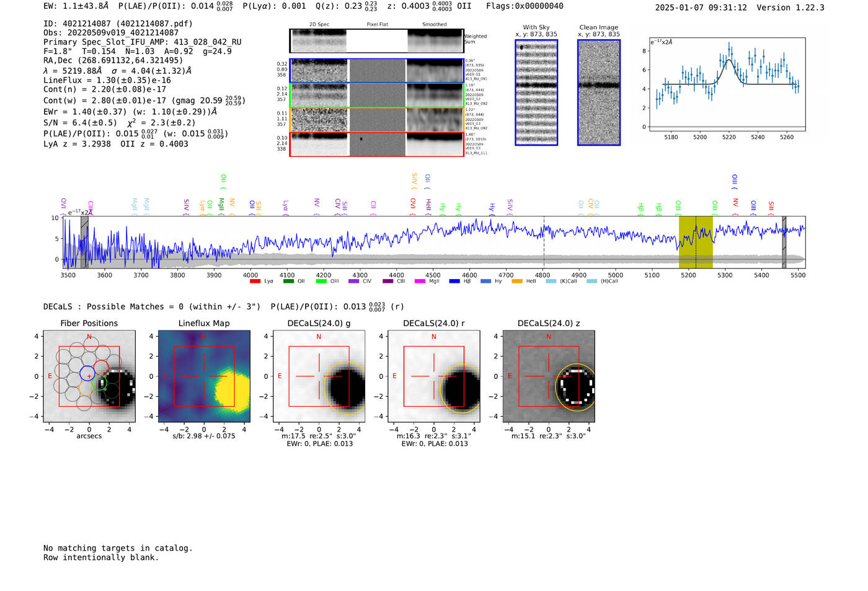Click the header EW: 1.1±43.8Å value

click(x=76, y=6)
